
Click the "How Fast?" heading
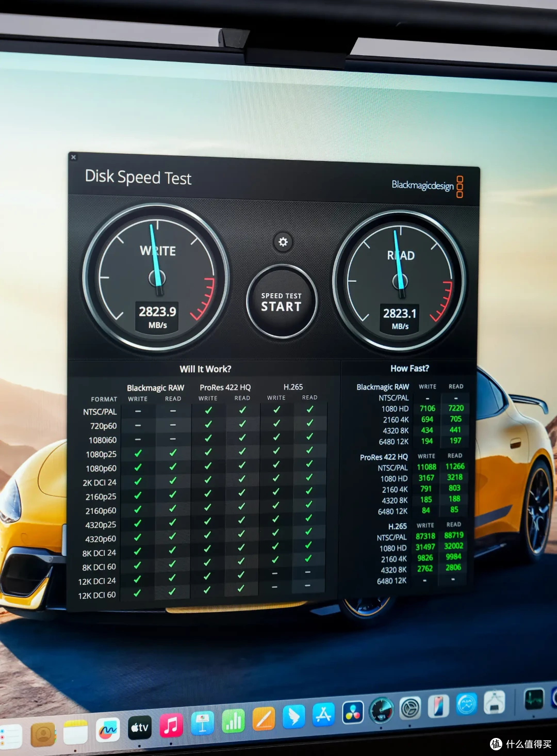[409, 368]
